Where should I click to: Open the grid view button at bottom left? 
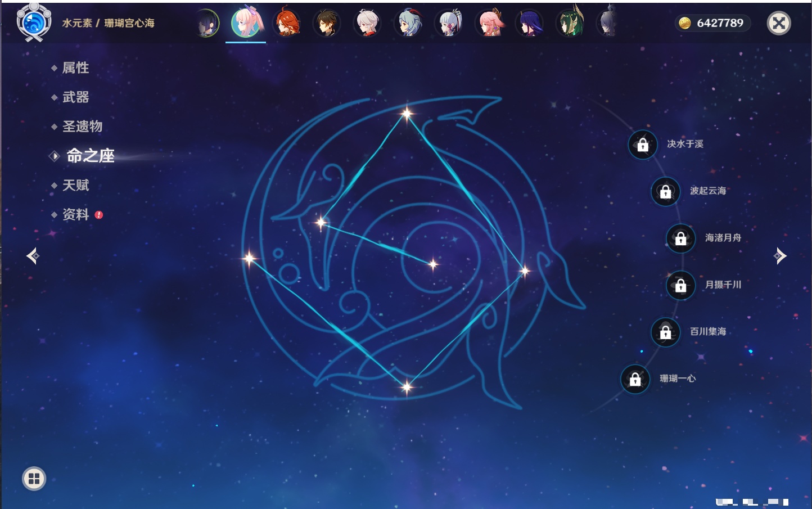pyautogui.click(x=34, y=479)
